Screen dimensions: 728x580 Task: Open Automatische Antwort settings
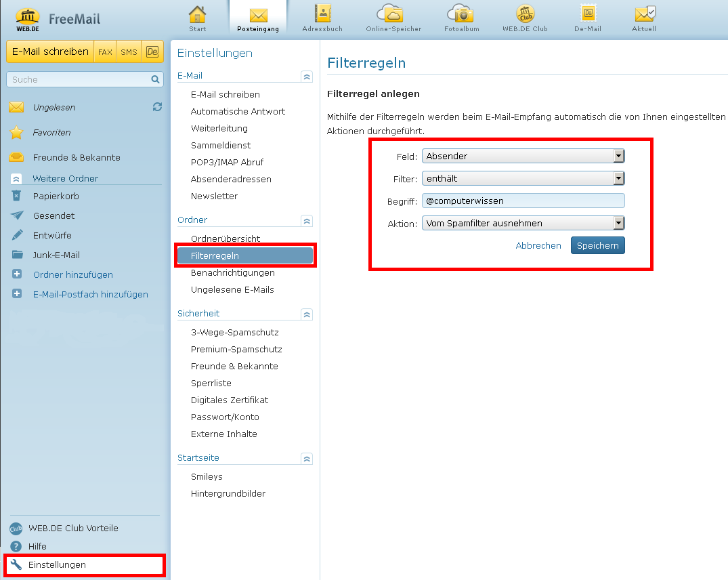pos(238,111)
